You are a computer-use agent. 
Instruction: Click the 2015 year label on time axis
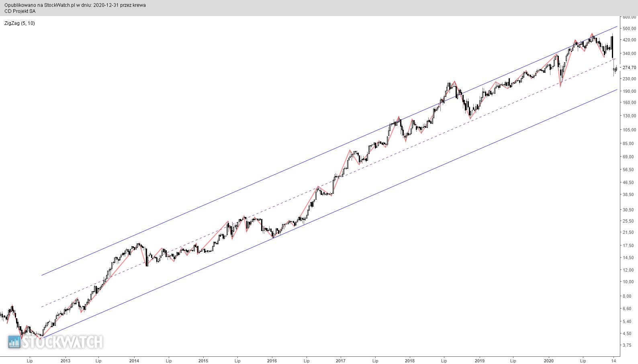click(x=203, y=361)
